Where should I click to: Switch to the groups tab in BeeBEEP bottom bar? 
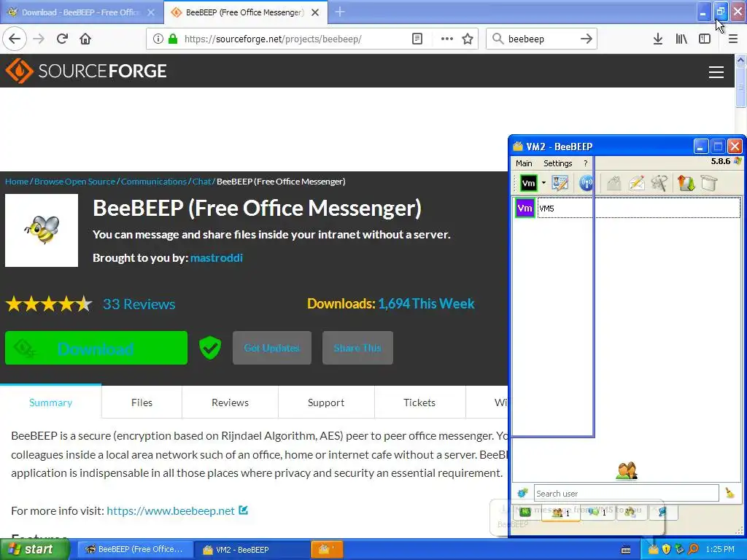tap(630, 513)
